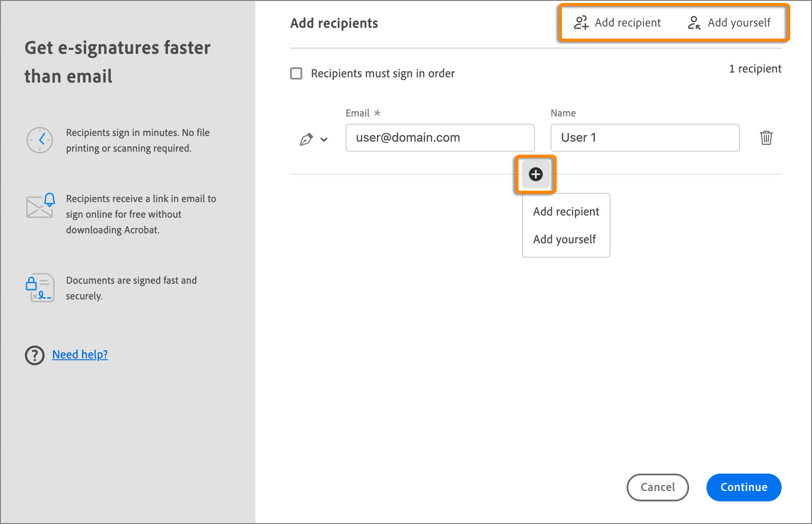This screenshot has height=524, width=812.
Task: Open the Need help? link
Action: [80, 355]
